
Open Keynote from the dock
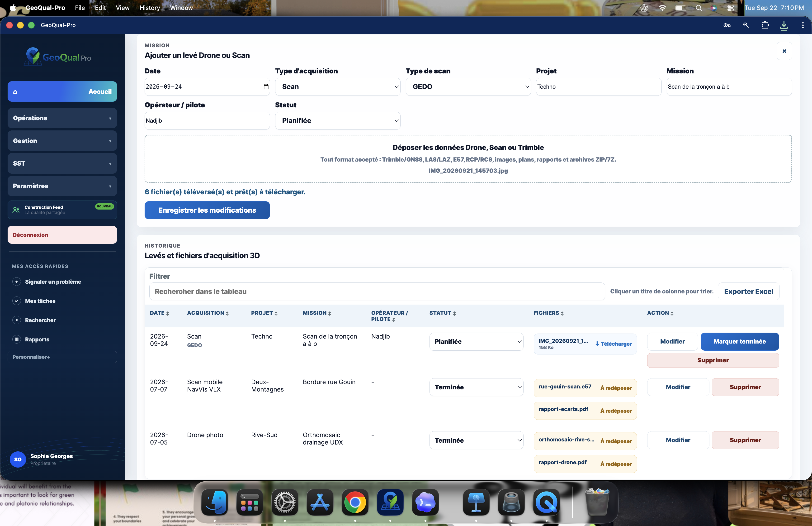point(476,502)
